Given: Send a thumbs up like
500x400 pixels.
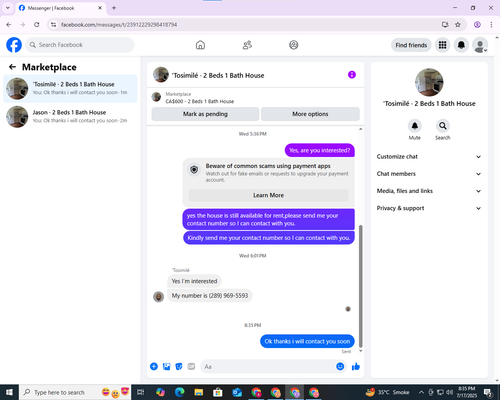Looking at the screenshot, I should click(x=356, y=367).
